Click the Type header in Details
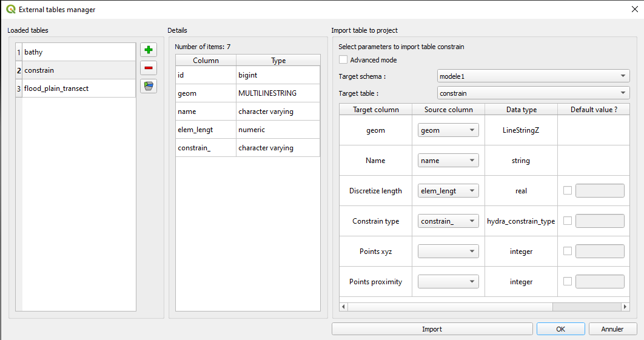The width and height of the screenshot is (644, 340). pyautogui.click(x=278, y=61)
